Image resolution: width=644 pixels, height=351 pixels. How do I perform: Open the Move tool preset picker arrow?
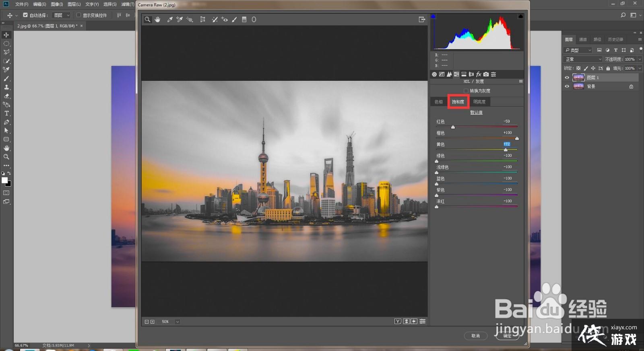[x=17, y=15]
